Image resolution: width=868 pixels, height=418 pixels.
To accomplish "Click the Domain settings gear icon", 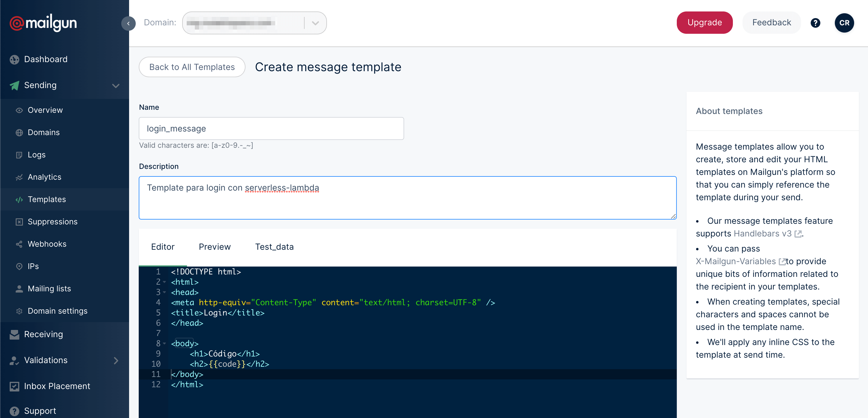I will click(x=19, y=311).
